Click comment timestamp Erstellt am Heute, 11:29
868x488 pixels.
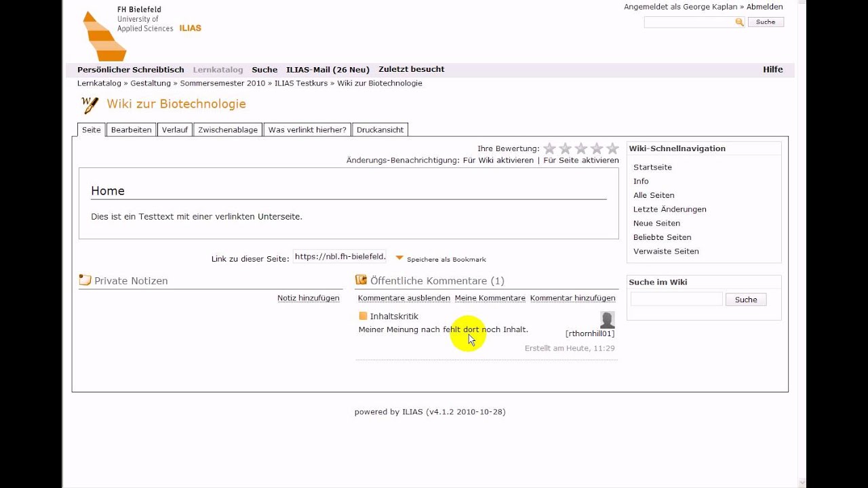click(x=570, y=348)
